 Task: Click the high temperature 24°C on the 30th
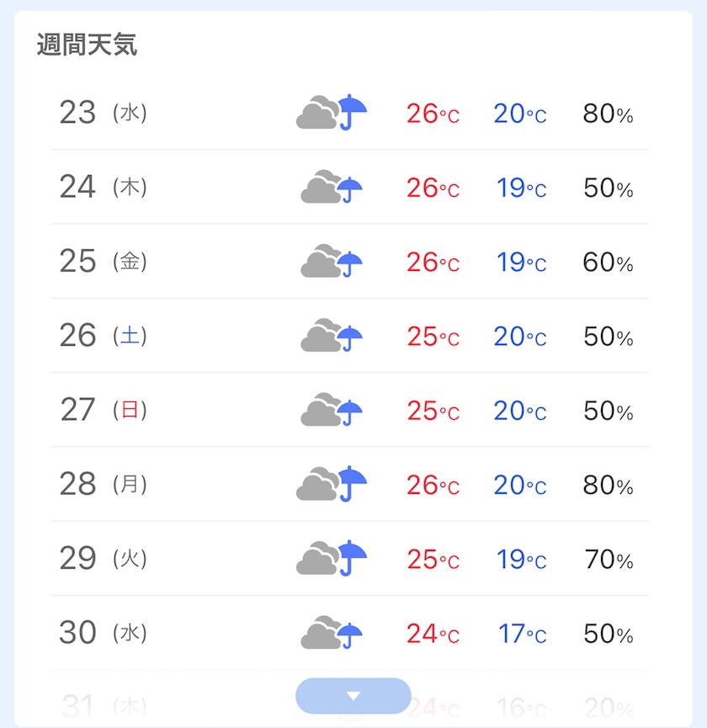(x=433, y=633)
